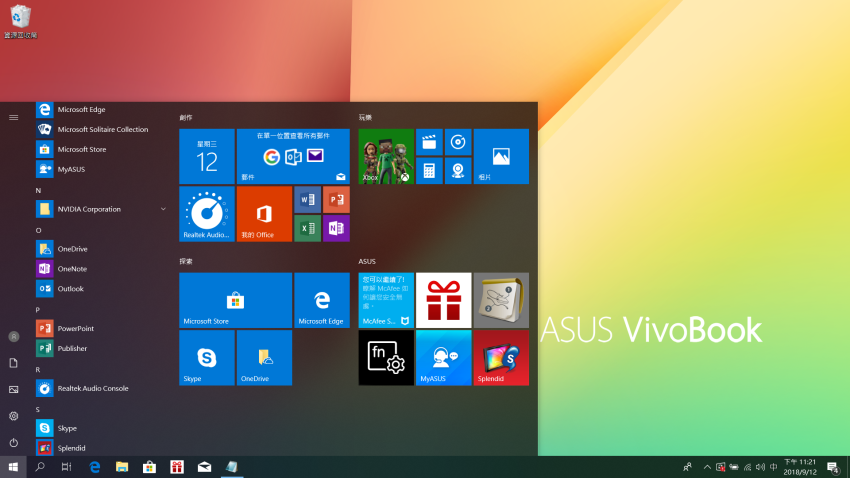Open PowerPoint from app list
The width and height of the screenshot is (850, 478).
coord(101,328)
